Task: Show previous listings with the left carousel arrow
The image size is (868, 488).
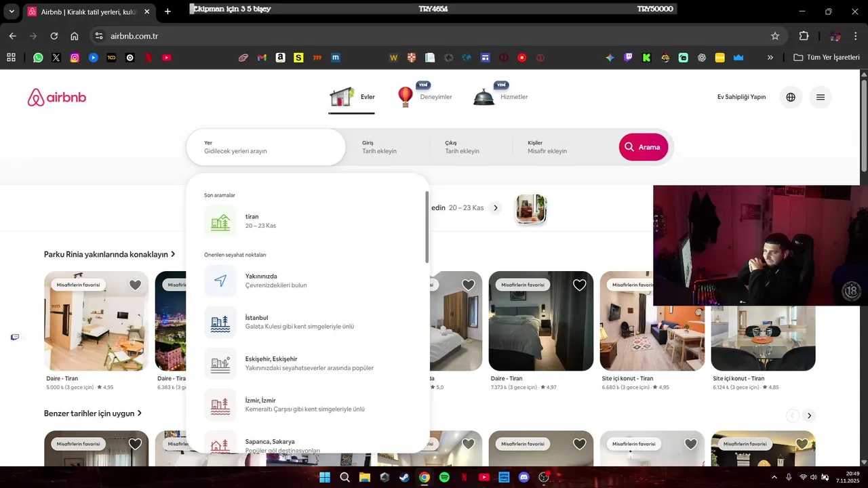Action: coord(792,415)
